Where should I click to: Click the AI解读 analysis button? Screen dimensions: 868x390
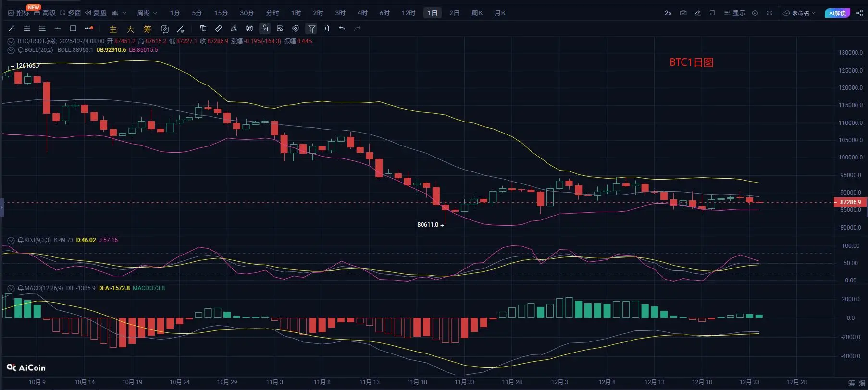837,13
